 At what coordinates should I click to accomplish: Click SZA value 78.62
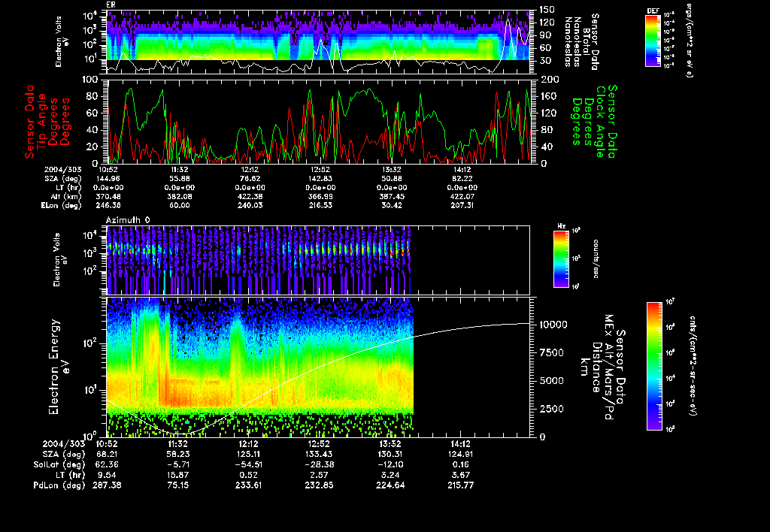[x=250, y=179]
